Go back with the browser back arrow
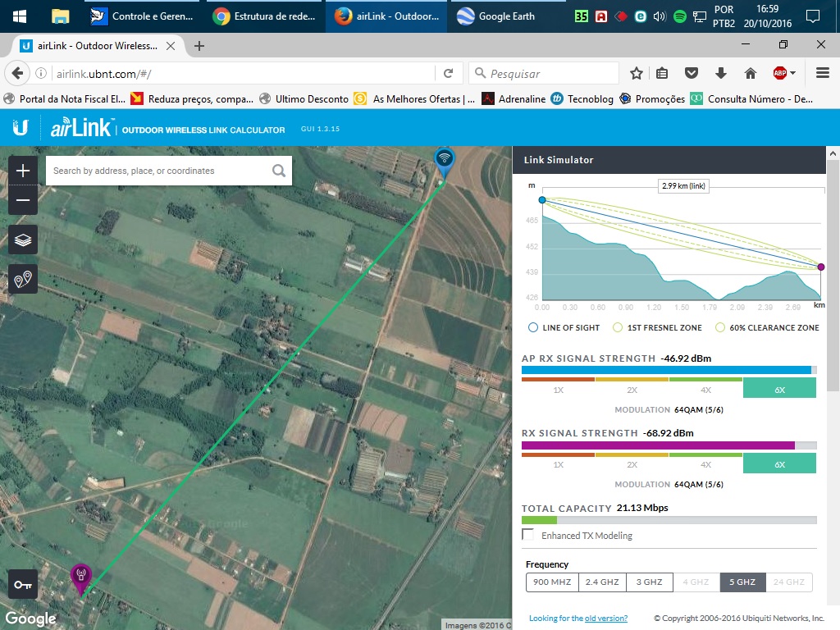 18,73
